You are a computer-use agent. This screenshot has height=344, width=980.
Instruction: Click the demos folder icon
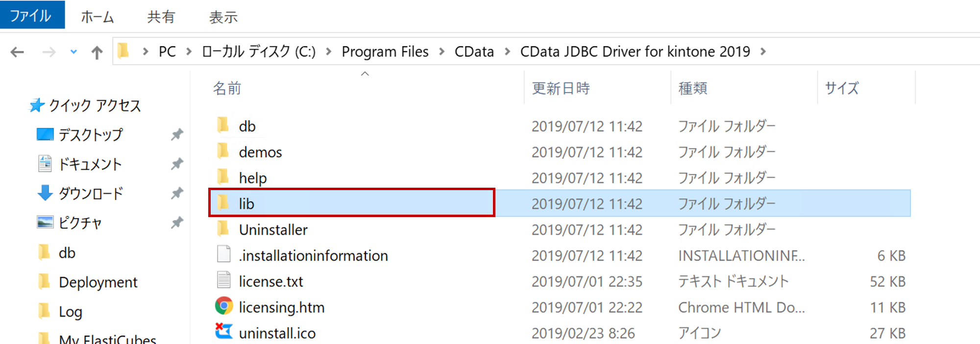coord(223,150)
